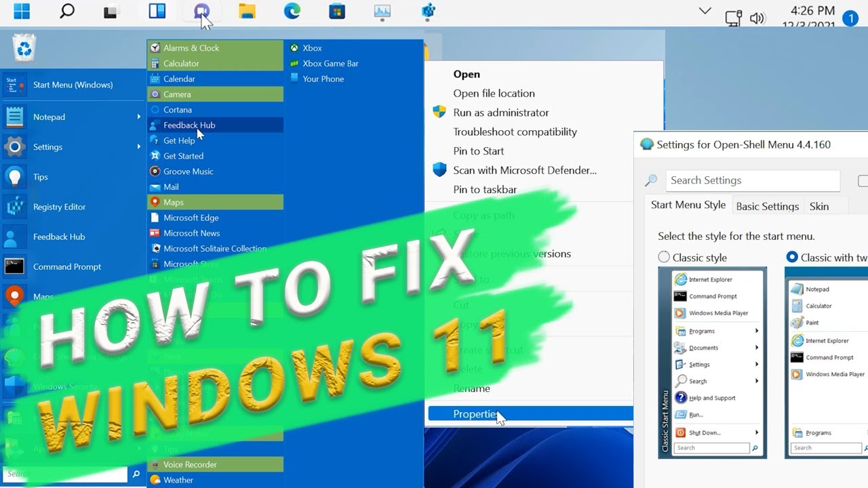Launch Microsoft Edge from the taskbar
The width and height of the screenshot is (868, 488).
click(292, 12)
